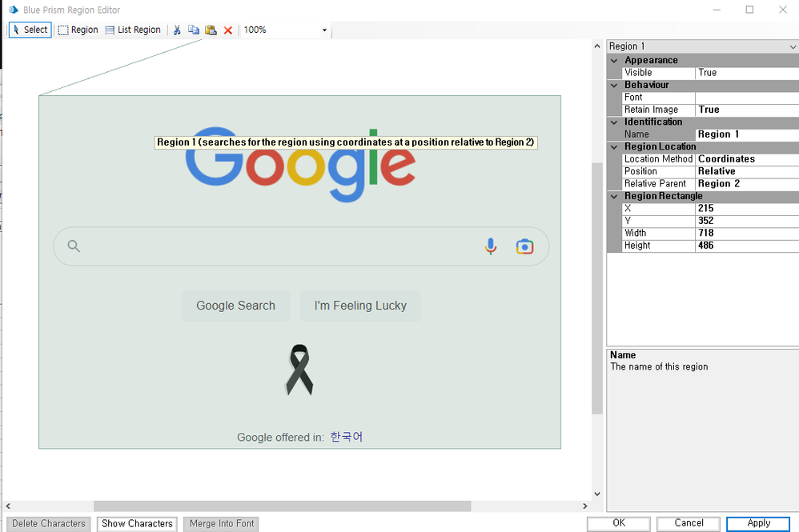This screenshot has width=799, height=532.
Task: Choose the Region drawing tool
Action: click(x=78, y=30)
